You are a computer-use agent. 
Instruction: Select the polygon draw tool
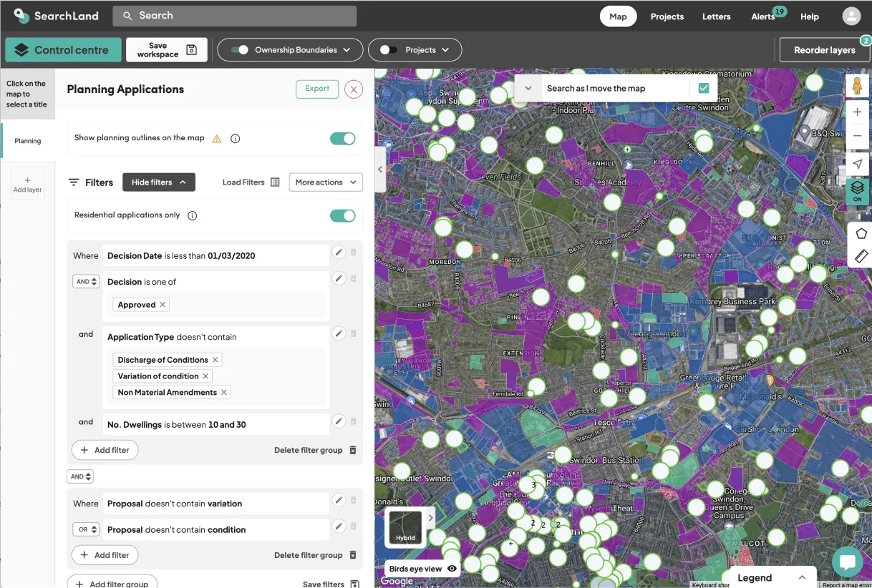(x=860, y=233)
